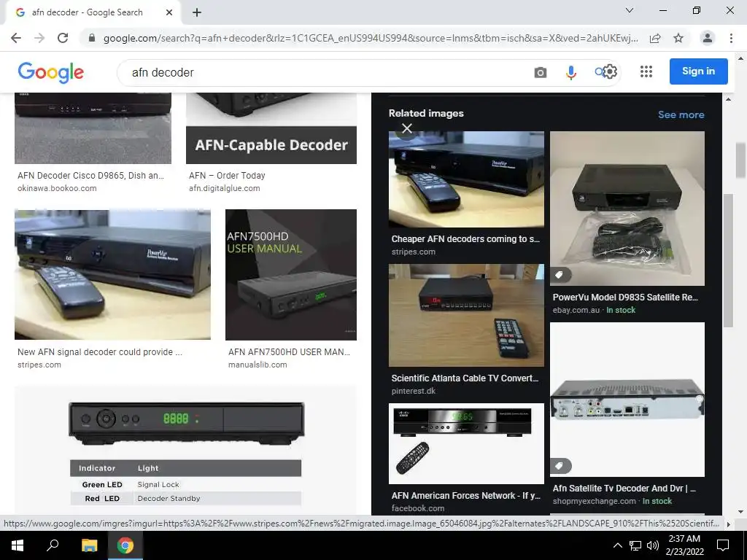Click shopmyexchange.com source link
Viewport: 747px width, 560px height.
coord(594,501)
